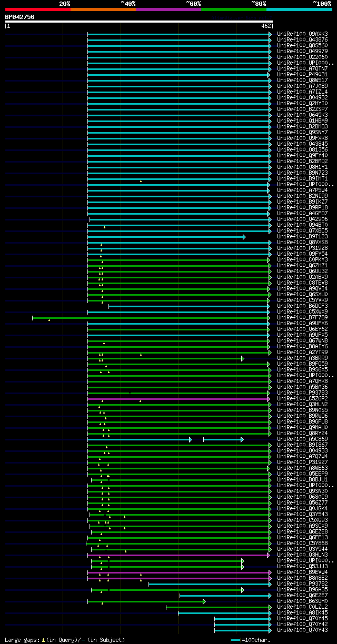Viewport: 337px width, 644px height.
Task: Open hit UniRef100_O81356
Action: (302, 149)
